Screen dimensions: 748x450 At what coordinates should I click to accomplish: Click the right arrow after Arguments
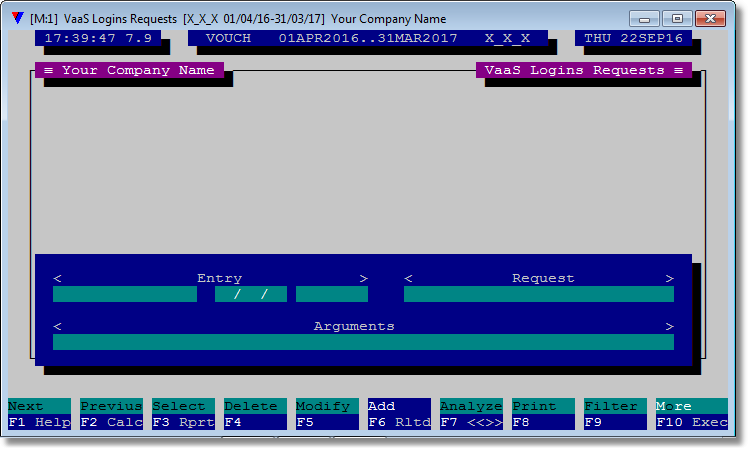(x=669, y=326)
